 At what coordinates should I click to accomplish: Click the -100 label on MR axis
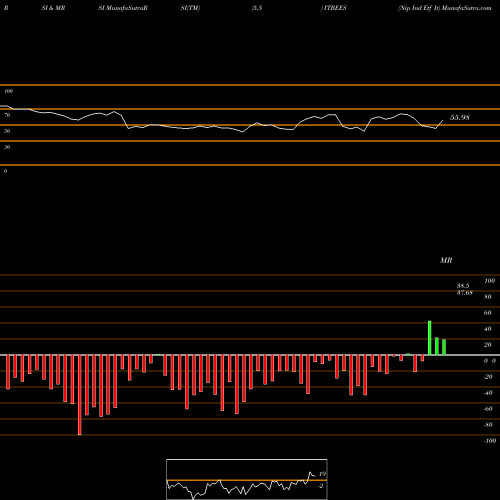[490, 441]
